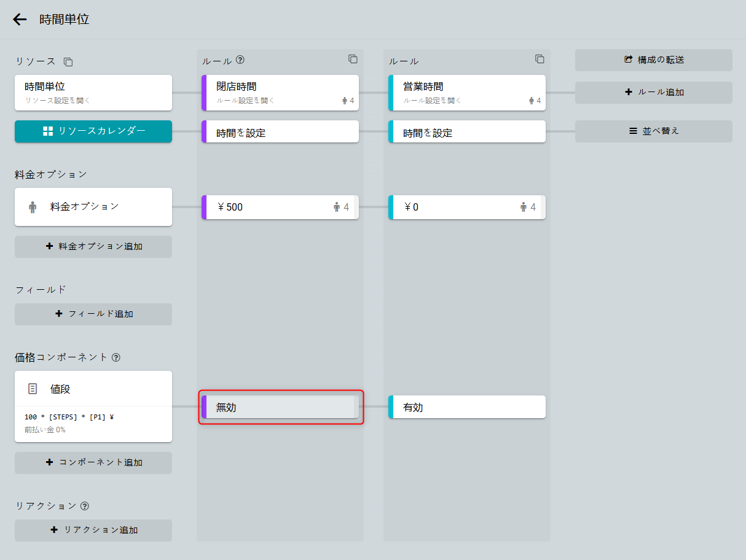Open the リソースカレンダー button
Screen dimensions: 746x560
click(93, 131)
